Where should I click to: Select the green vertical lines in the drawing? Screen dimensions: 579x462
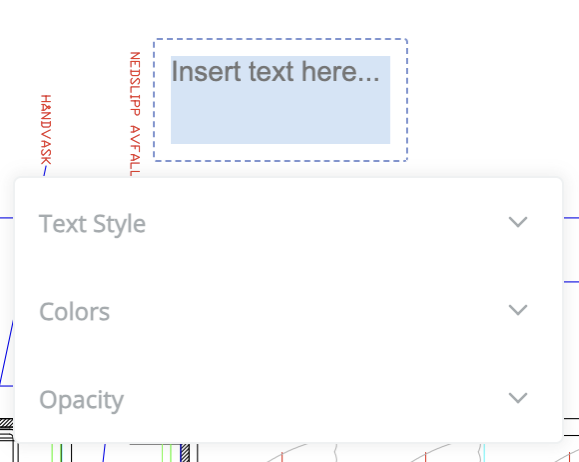[56, 453]
